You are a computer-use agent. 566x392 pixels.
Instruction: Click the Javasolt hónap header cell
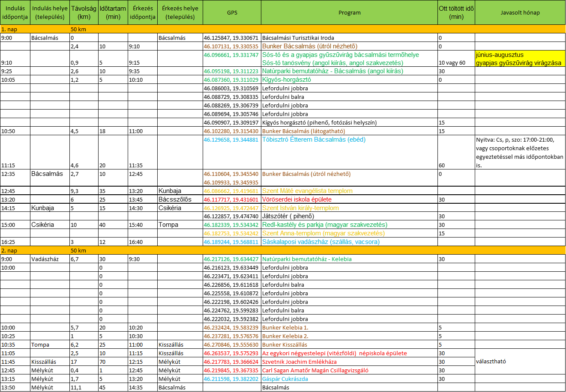(x=520, y=12)
